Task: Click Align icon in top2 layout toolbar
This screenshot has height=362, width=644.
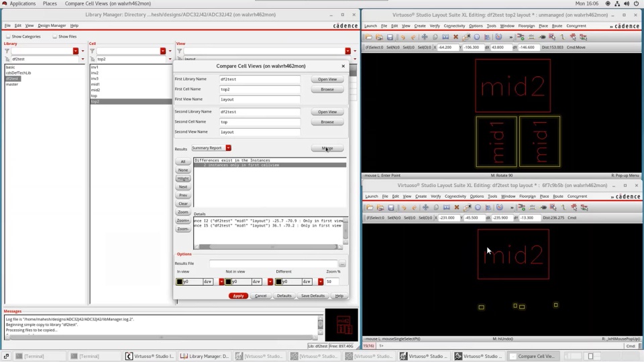Action: 488,37
